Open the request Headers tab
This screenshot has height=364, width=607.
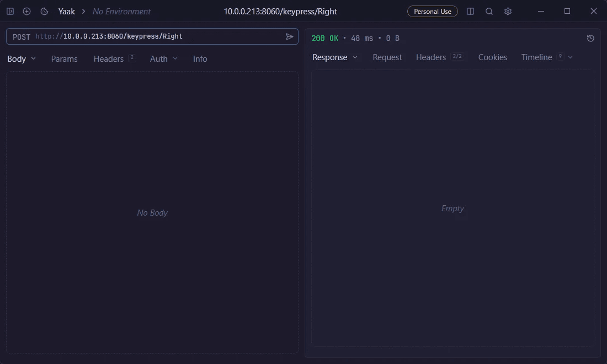coord(114,59)
